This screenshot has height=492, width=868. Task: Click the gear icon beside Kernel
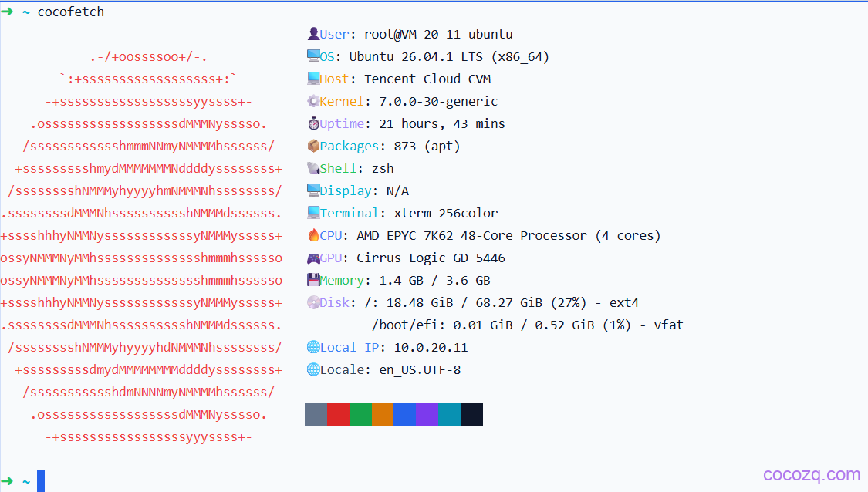click(313, 101)
